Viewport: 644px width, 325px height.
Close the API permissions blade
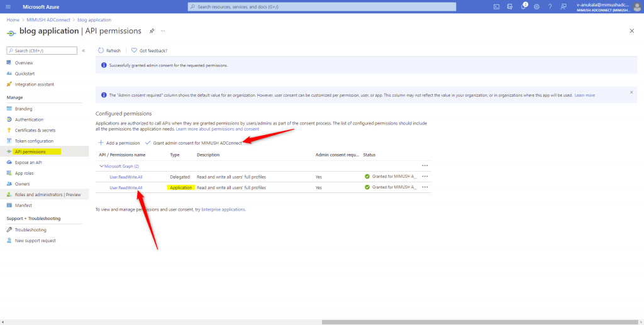(631, 31)
